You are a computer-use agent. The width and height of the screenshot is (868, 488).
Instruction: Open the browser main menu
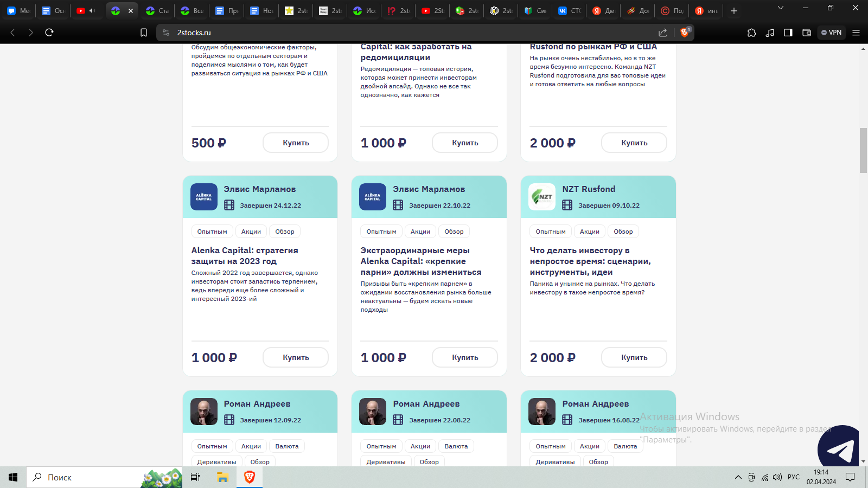[x=856, y=33]
